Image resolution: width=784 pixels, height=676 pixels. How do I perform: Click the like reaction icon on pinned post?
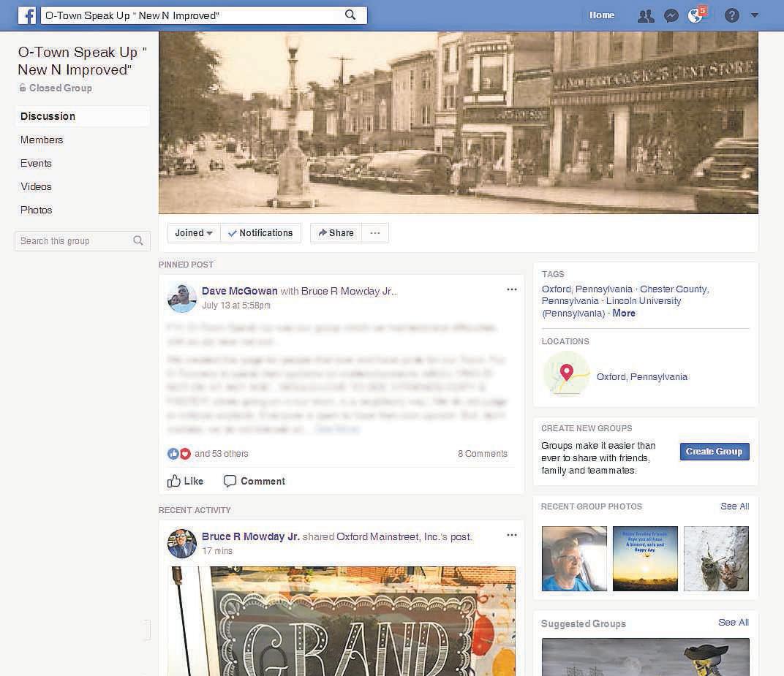pos(173,454)
